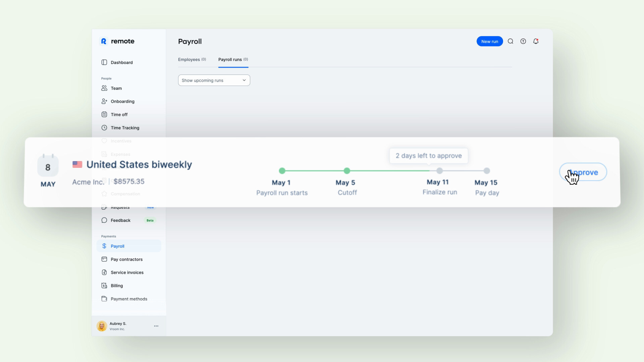The height and width of the screenshot is (362, 644).
Task: Click the Dashboard sidebar icon
Action: coord(104,62)
